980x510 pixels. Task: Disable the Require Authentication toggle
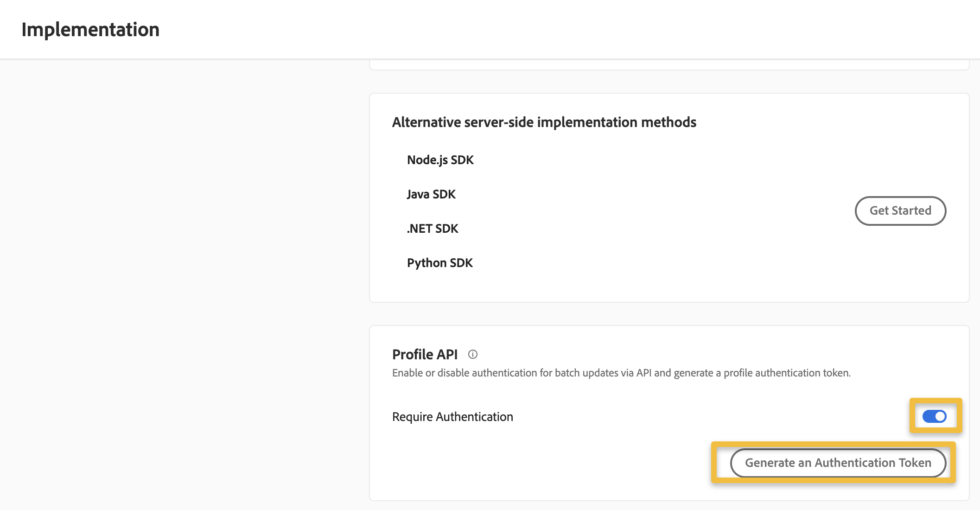[934, 416]
